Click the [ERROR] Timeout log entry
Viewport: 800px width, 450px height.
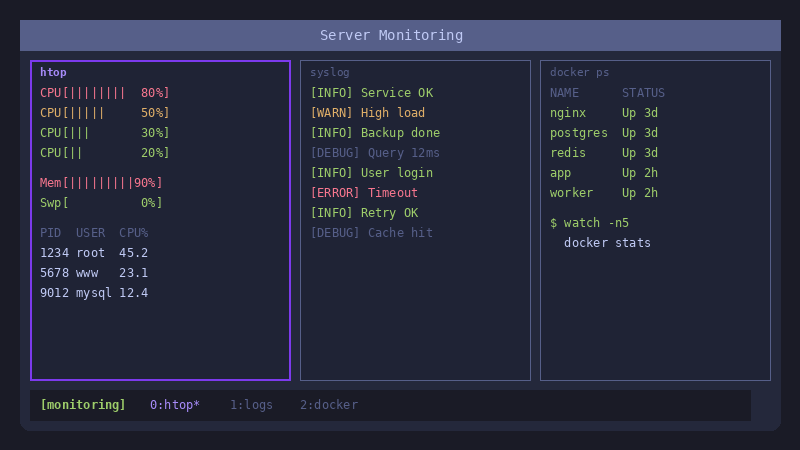pyautogui.click(x=364, y=193)
